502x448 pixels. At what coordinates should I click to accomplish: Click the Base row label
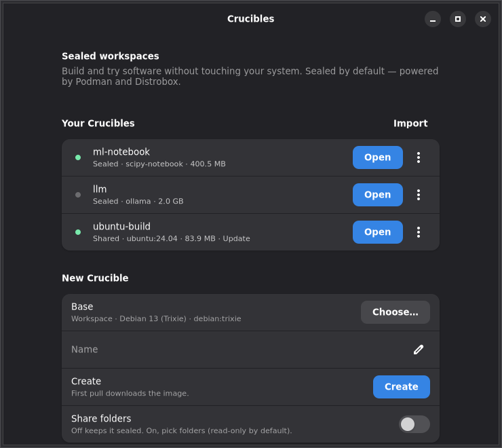pos(82,307)
